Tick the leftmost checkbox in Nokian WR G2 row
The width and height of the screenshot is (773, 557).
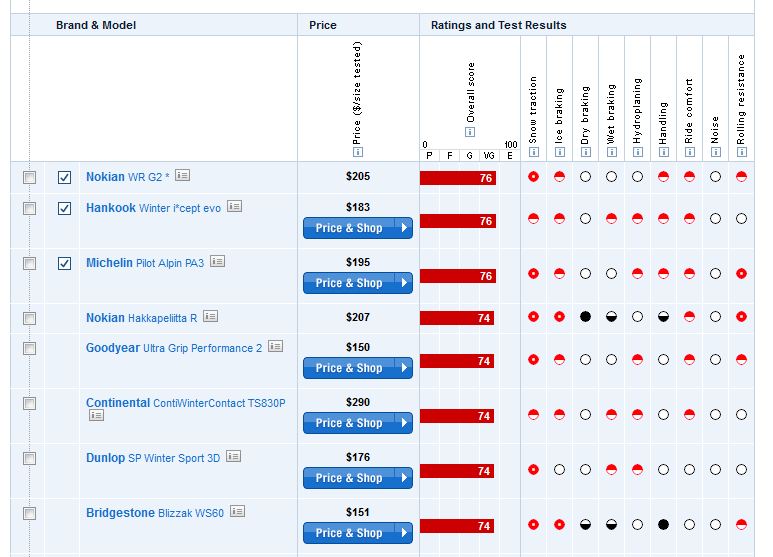30,177
